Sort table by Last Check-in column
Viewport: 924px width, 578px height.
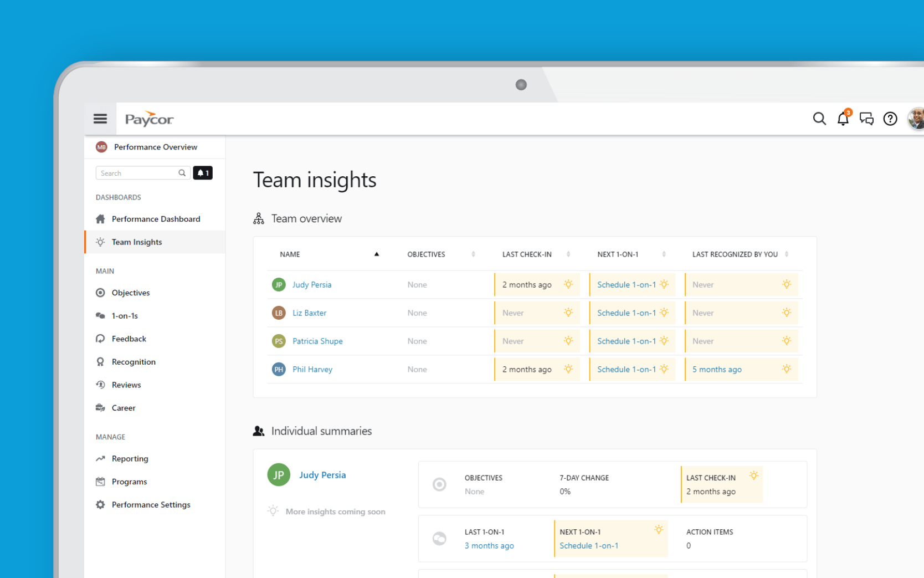point(568,254)
